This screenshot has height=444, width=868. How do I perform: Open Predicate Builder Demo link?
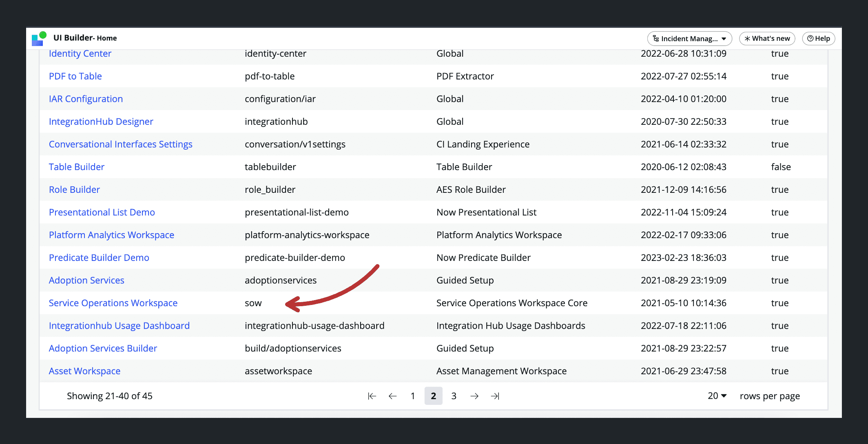click(x=99, y=258)
